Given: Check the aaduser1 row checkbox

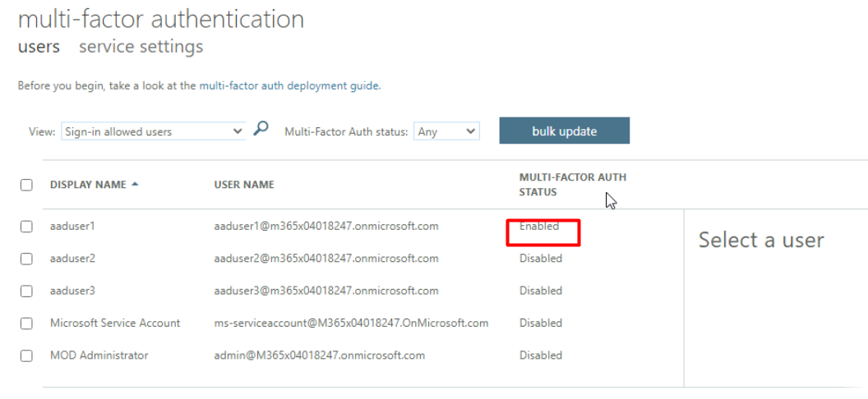Looking at the screenshot, I should click(x=26, y=227).
